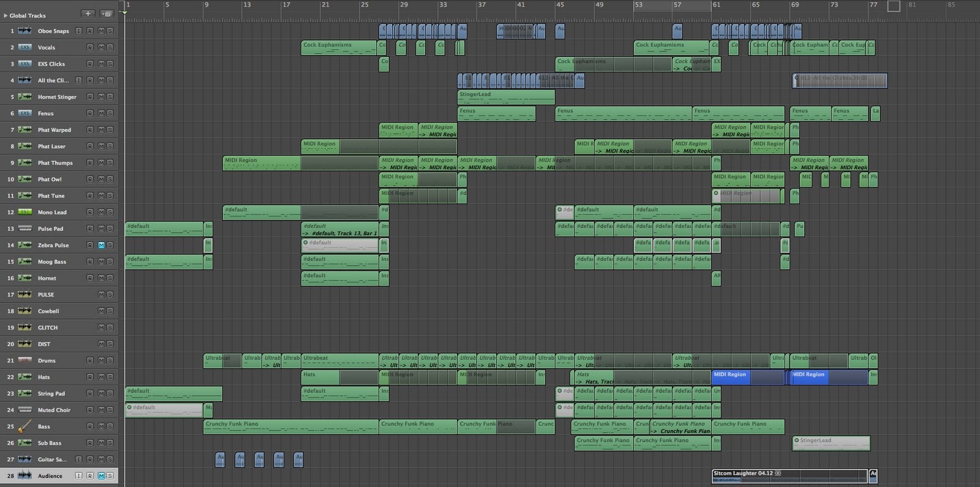Click the Oboe Snaps audio track icon
Viewport: 980px width, 487px height.
[24, 31]
